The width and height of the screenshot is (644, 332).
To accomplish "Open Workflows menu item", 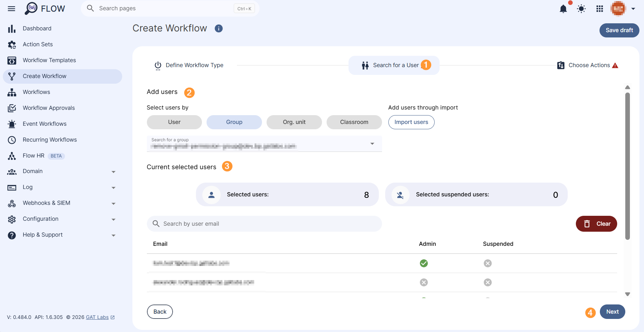I will pyautogui.click(x=36, y=92).
